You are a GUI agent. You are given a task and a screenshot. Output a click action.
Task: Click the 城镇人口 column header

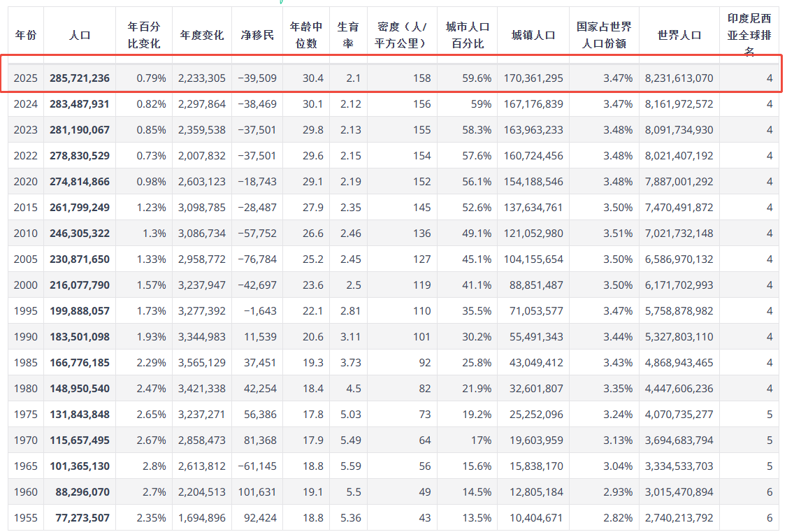click(x=533, y=35)
